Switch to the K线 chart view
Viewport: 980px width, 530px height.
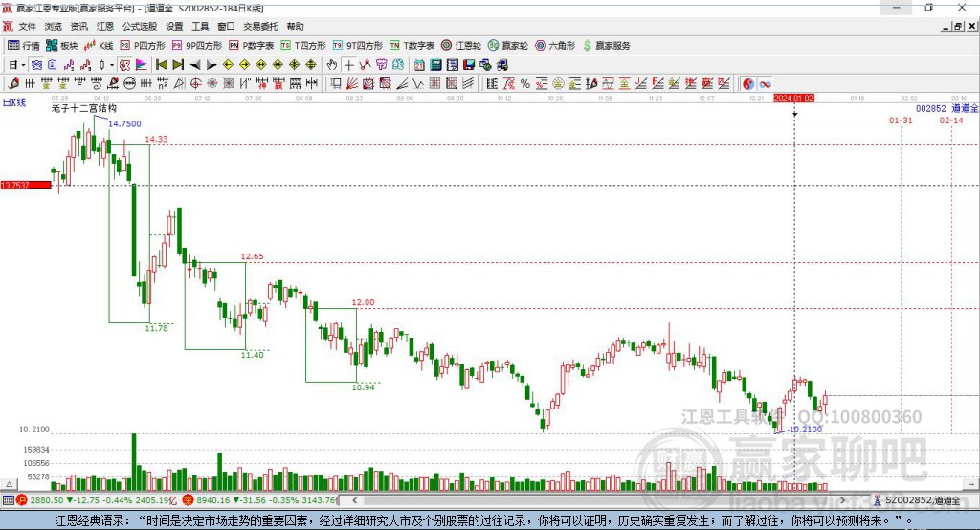pyautogui.click(x=99, y=46)
